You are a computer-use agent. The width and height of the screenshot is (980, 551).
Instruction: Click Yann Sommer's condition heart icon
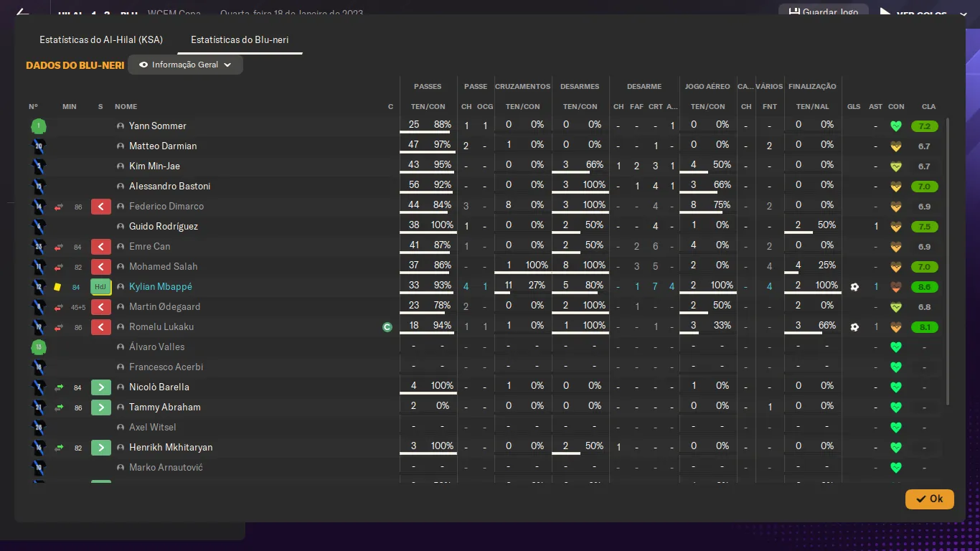(895, 126)
